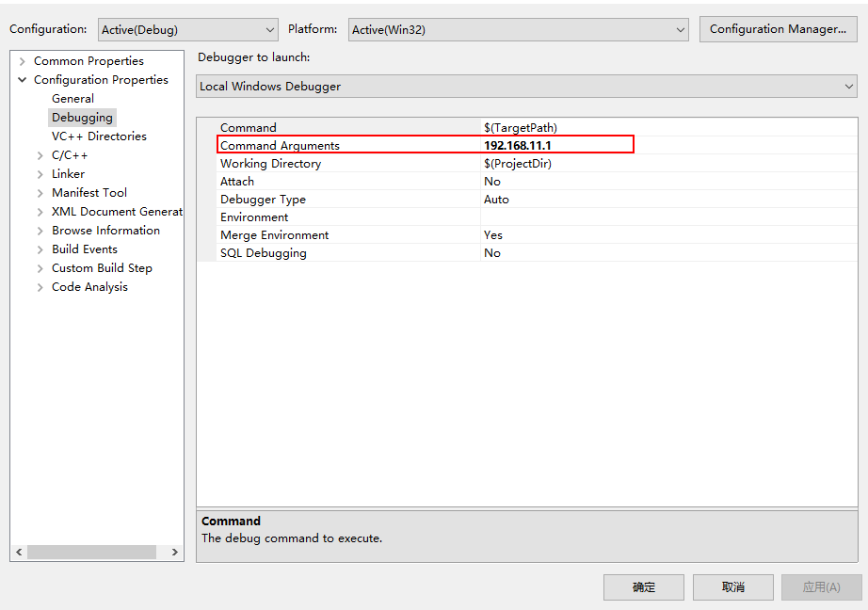The image size is (868, 610).
Task: Open the Configuration dropdown
Action: click(x=187, y=30)
